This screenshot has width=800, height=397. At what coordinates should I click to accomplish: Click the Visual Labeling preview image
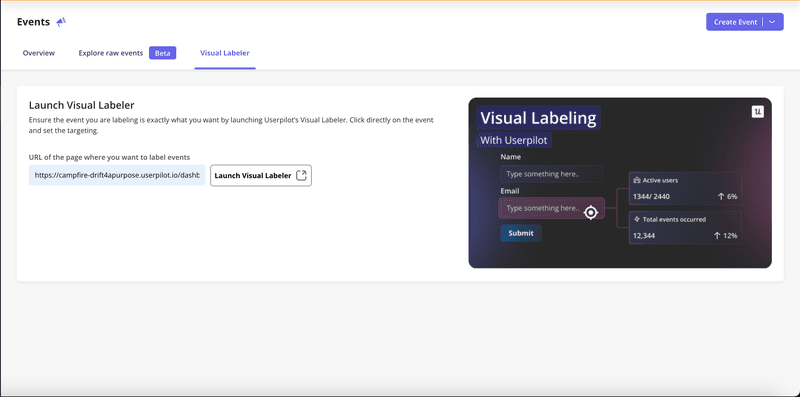(620, 183)
